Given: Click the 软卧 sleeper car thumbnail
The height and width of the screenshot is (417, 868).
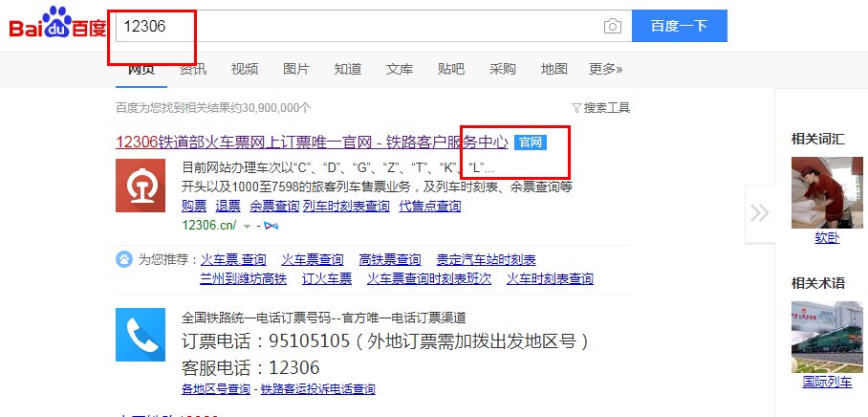Looking at the screenshot, I should 827,192.
